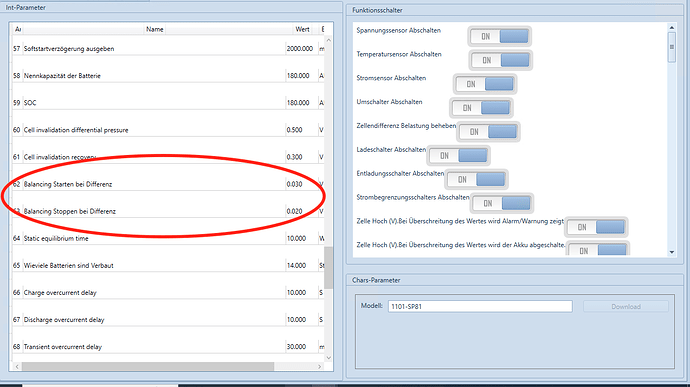Click left arrow of horizontal scrollbar

click(17, 366)
